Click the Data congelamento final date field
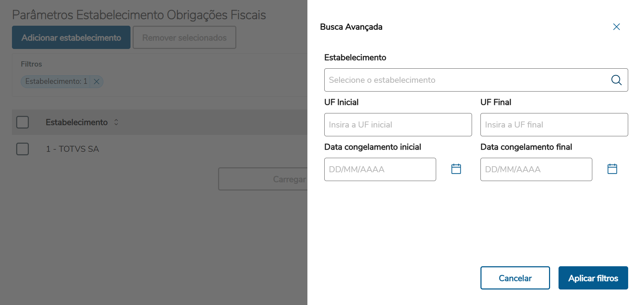Screen dimensions: 644x305 [536, 169]
